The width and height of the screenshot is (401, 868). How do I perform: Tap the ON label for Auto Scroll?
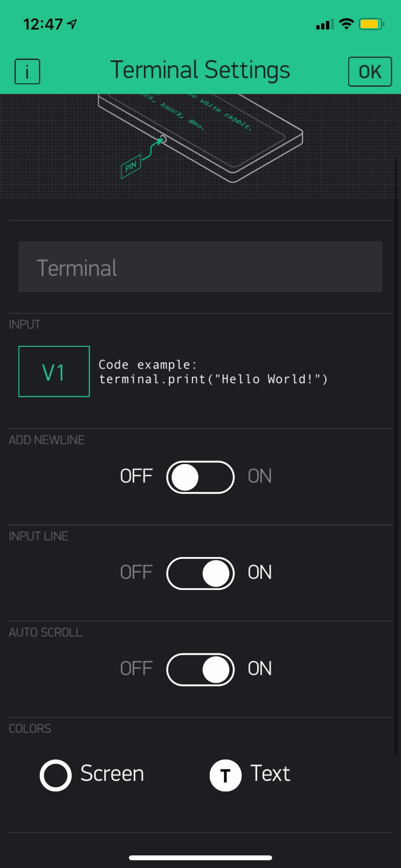click(x=260, y=669)
